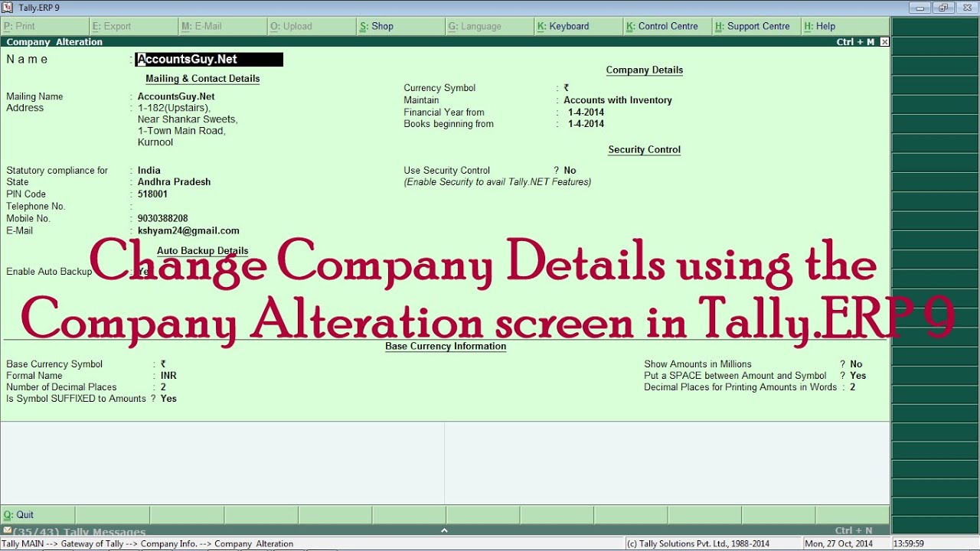
Task: Expand the message panel with up arrow
Action: [444, 530]
